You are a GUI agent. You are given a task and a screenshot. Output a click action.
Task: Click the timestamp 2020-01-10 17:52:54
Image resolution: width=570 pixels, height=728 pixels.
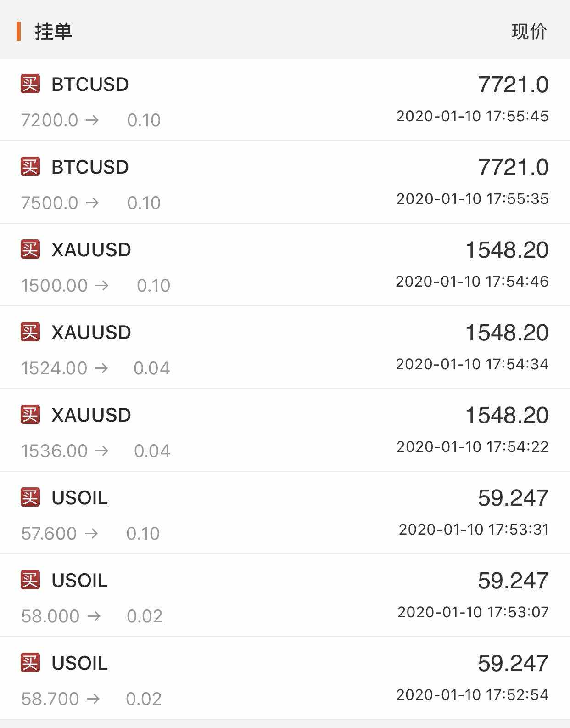(x=472, y=695)
